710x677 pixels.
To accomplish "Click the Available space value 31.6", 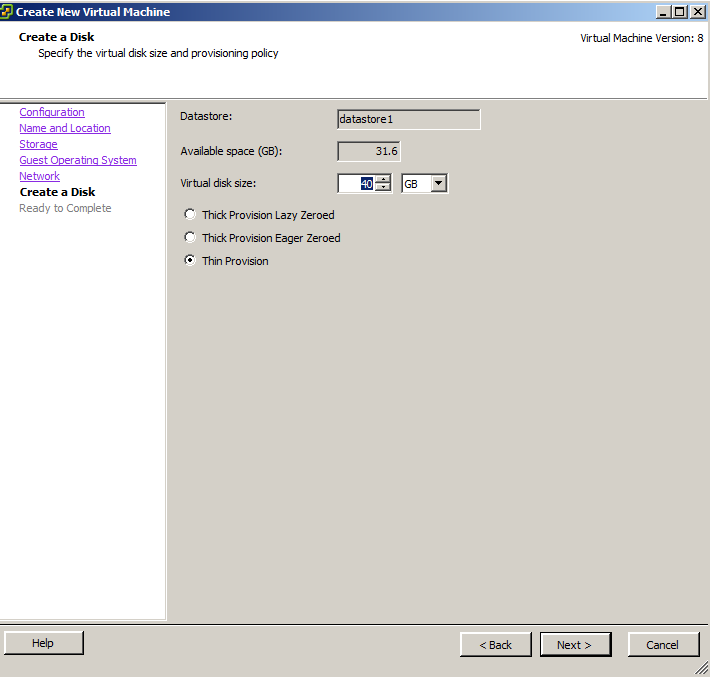I will click(369, 151).
